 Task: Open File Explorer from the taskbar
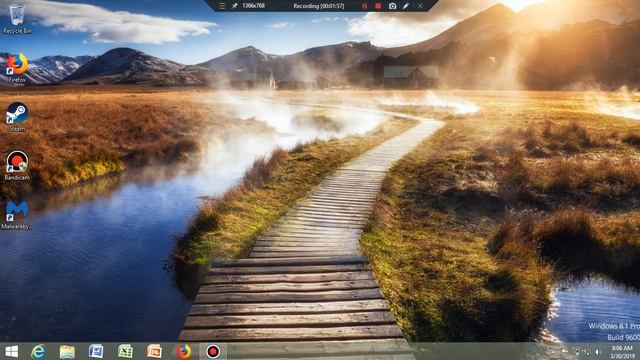point(67,351)
